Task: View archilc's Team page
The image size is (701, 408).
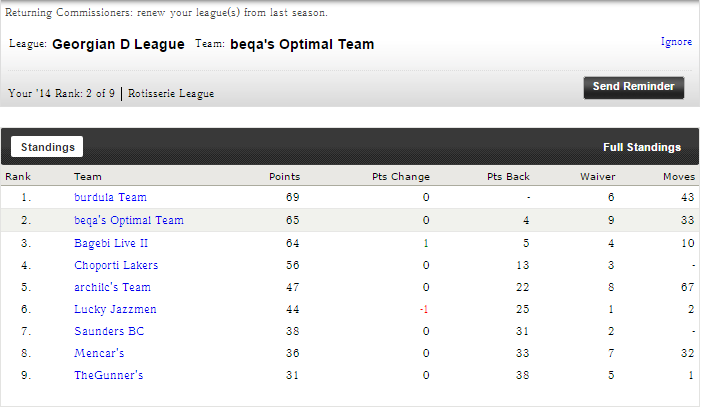Action: (112, 287)
